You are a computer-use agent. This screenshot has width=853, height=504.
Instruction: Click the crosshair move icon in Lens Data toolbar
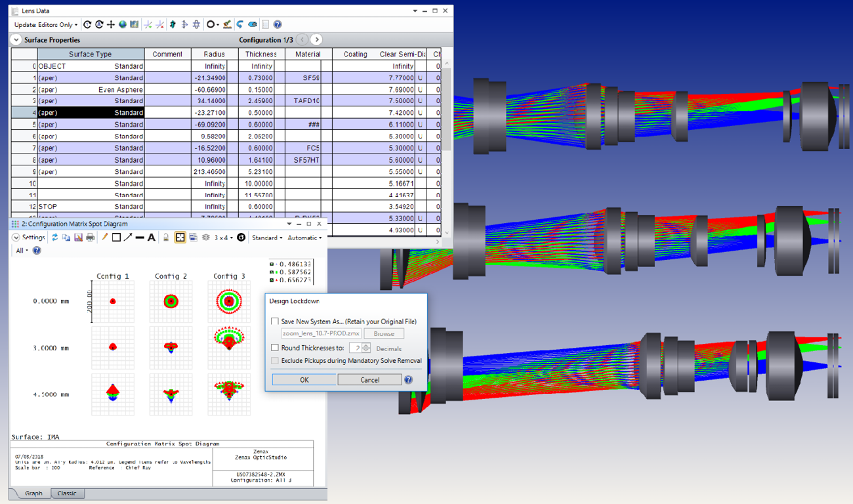click(111, 24)
